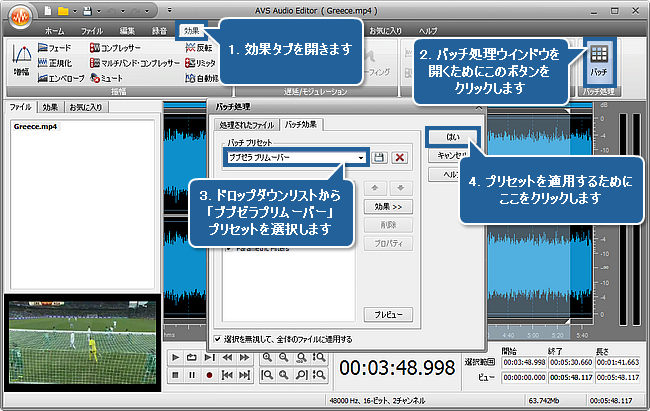Click the soccer video preview thumbnail

coord(82,343)
